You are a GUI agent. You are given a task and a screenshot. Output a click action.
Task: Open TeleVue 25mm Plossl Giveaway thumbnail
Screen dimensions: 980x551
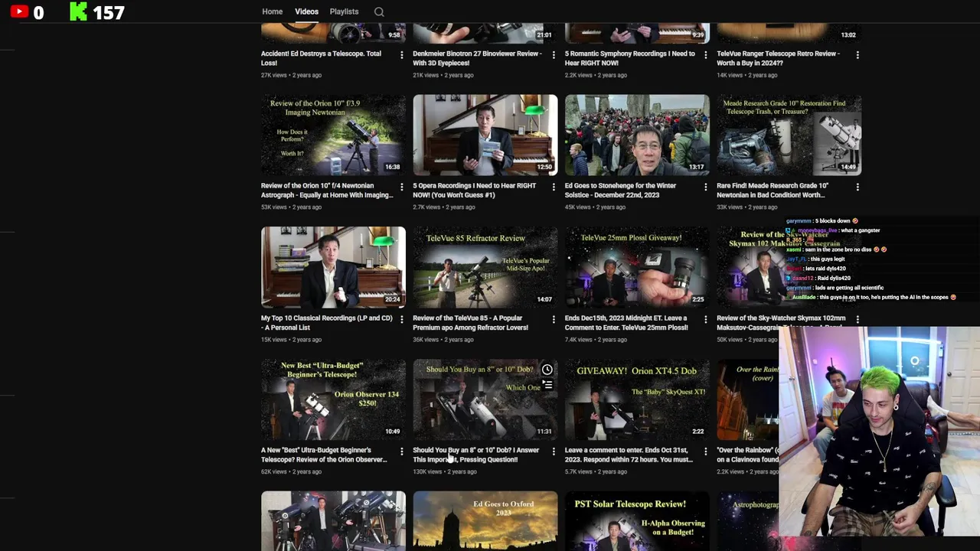click(x=637, y=267)
